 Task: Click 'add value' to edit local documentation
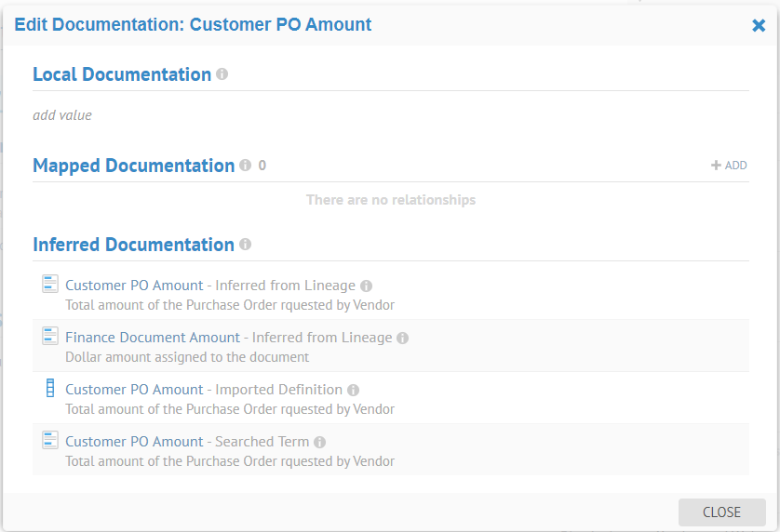[x=62, y=115]
